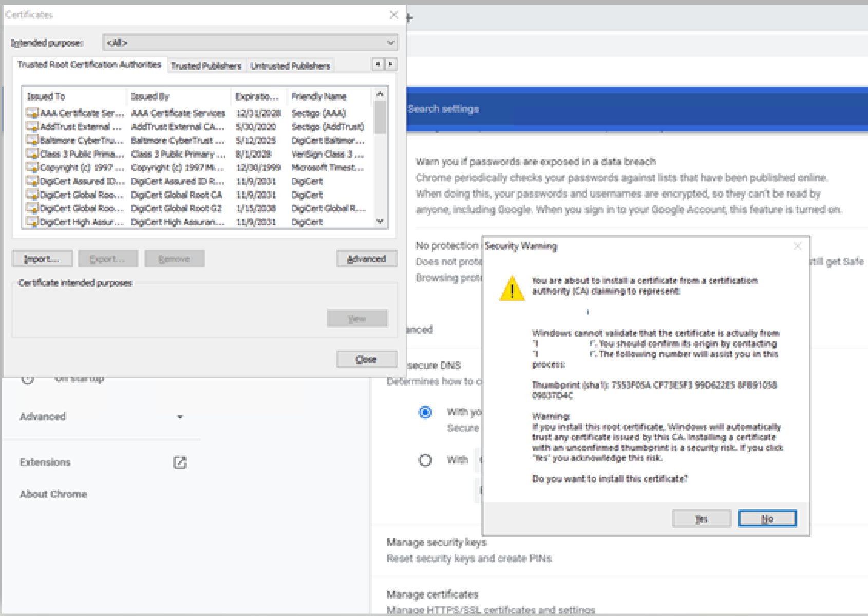Screen dimensions: 868x616
Task: Click the certificate icon for DigiCert Assured ID...
Action: tap(33, 181)
